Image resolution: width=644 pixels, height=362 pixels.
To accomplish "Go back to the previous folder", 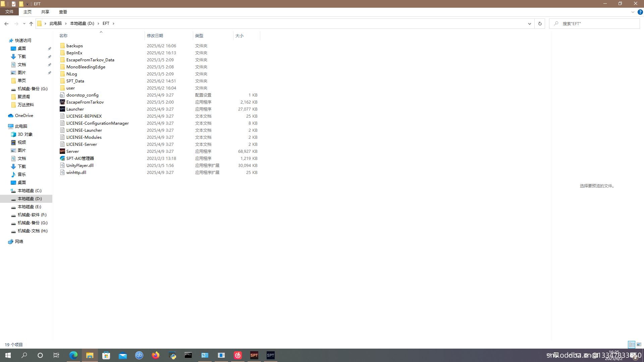I will coord(6,23).
